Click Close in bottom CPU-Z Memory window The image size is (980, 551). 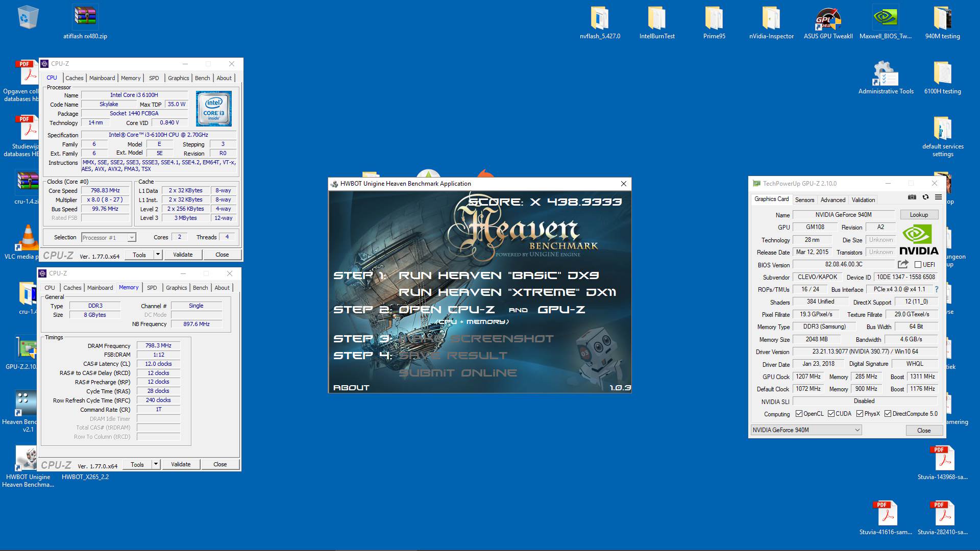(220, 464)
